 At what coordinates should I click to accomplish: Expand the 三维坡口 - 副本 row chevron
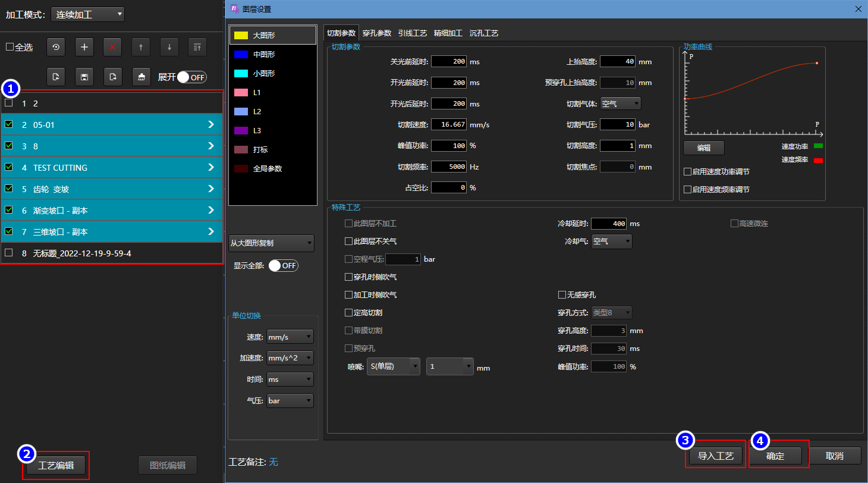click(x=211, y=231)
